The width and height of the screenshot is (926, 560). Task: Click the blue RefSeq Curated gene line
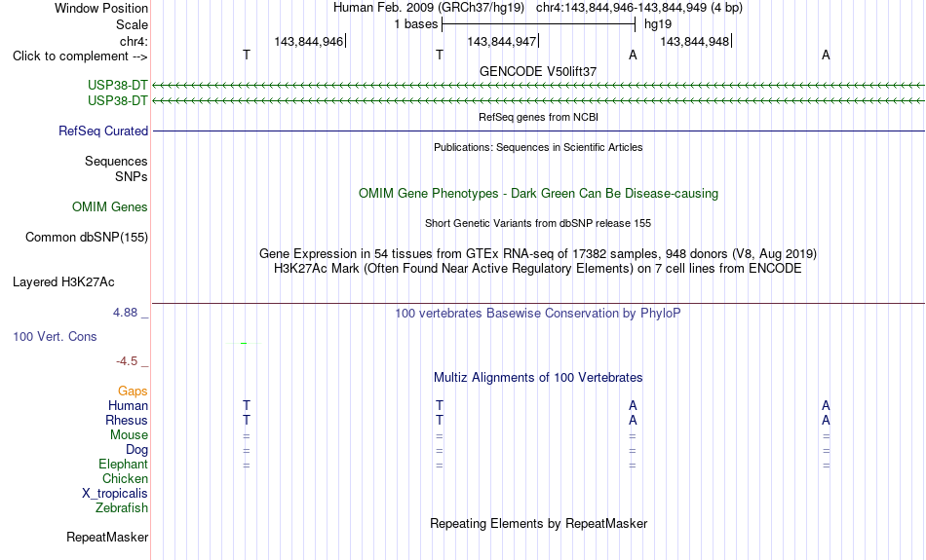539,131
